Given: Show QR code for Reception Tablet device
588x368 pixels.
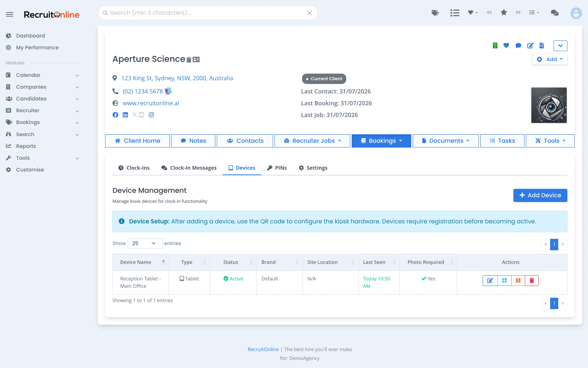Looking at the screenshot, I should [504, 281].
